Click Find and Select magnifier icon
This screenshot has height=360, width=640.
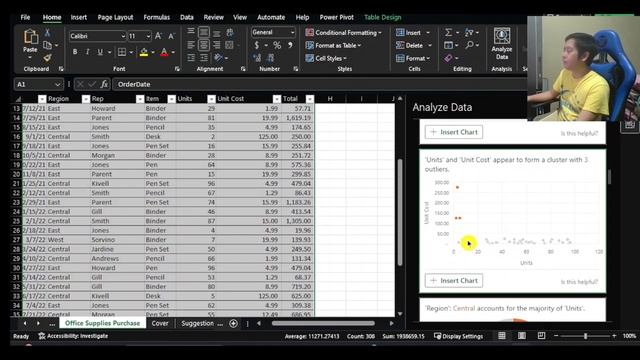469,45
